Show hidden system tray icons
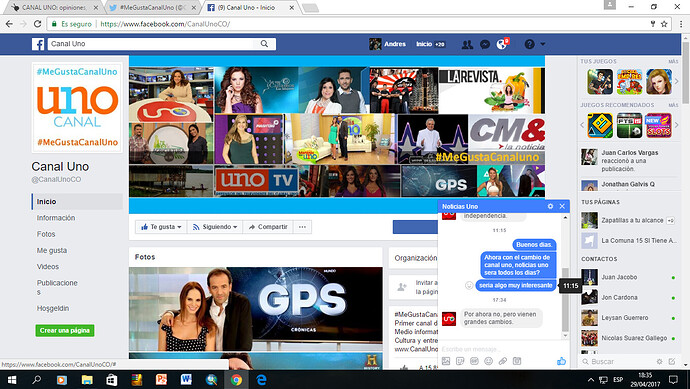The height and width of the screenshot is (389, 690). (x=591, y=379)
